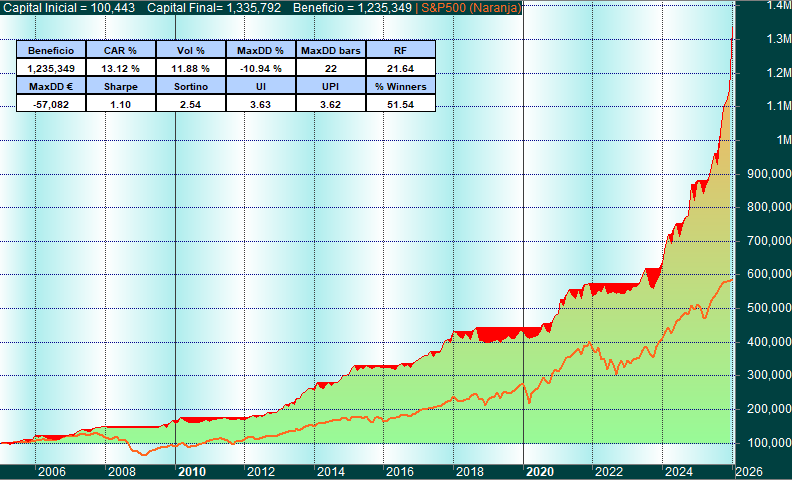Click the Vol % header cell

(191, 50)
